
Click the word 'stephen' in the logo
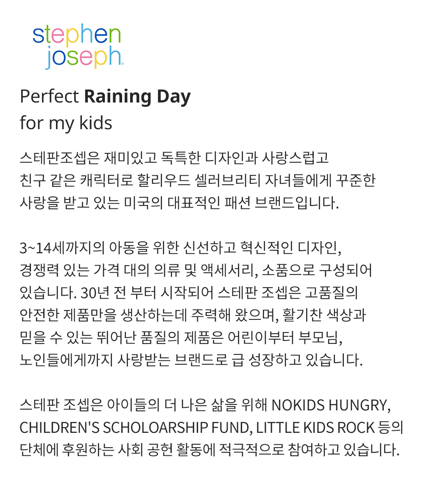pyautogui.click(x=77, y=34)
